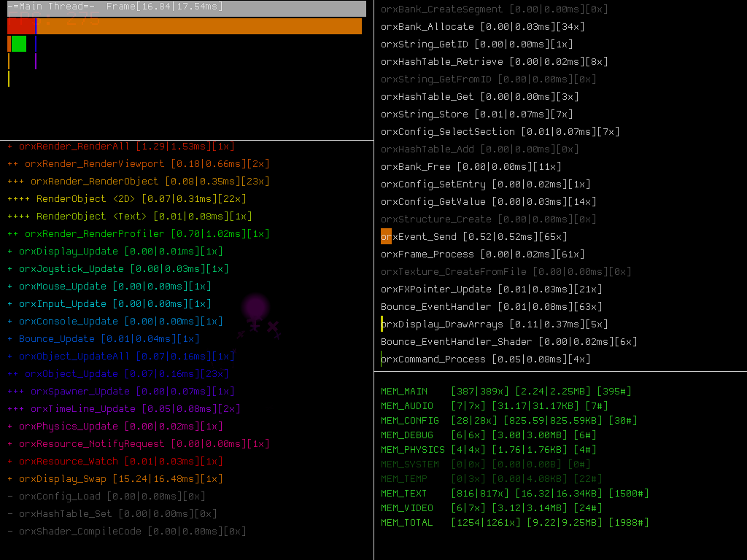Select the orxShader_CompileCode entry
The image size is (747, 560).
[127, 532]
